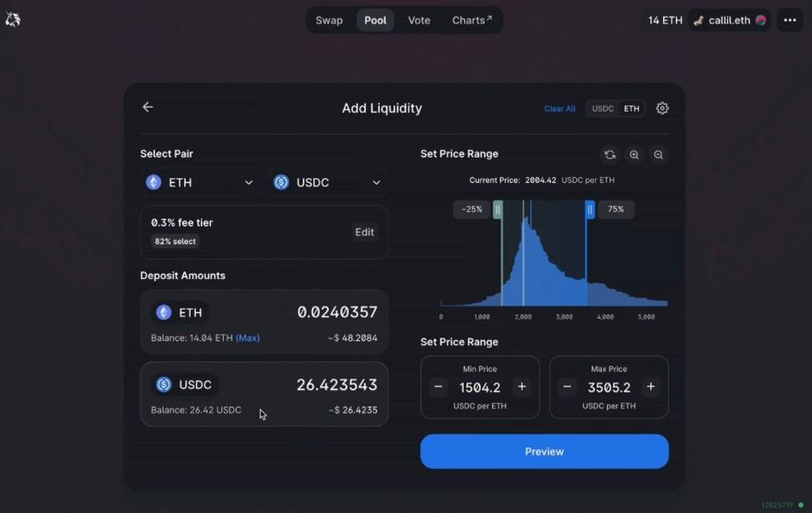Open the callil.eth wallet account
The image size is (812, 513).
point(729,20)
